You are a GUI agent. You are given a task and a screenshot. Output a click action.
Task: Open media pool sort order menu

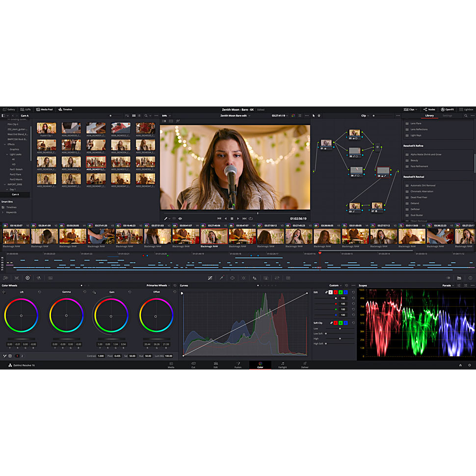[127, 116]
